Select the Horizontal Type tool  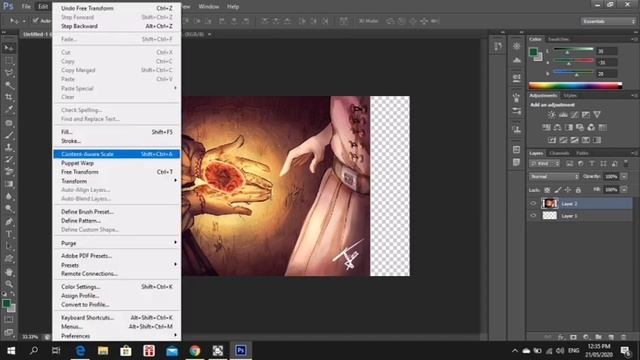pos(9,234)
